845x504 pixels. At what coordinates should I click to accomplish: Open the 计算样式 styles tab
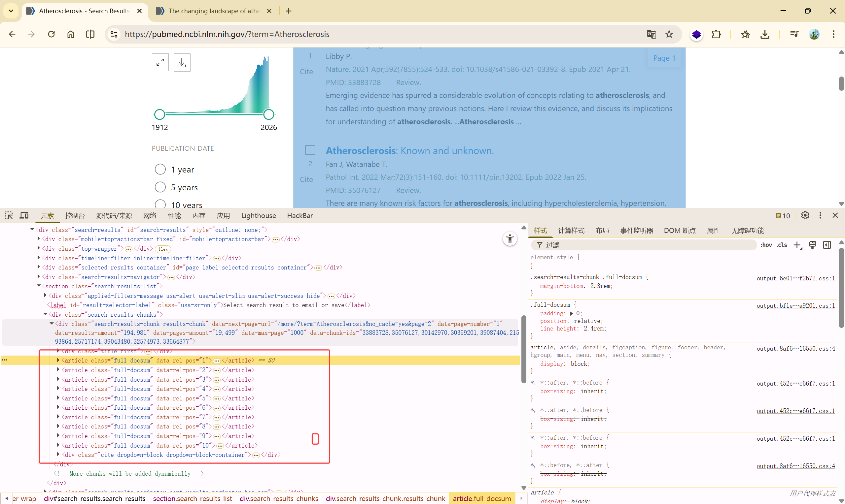571,231
